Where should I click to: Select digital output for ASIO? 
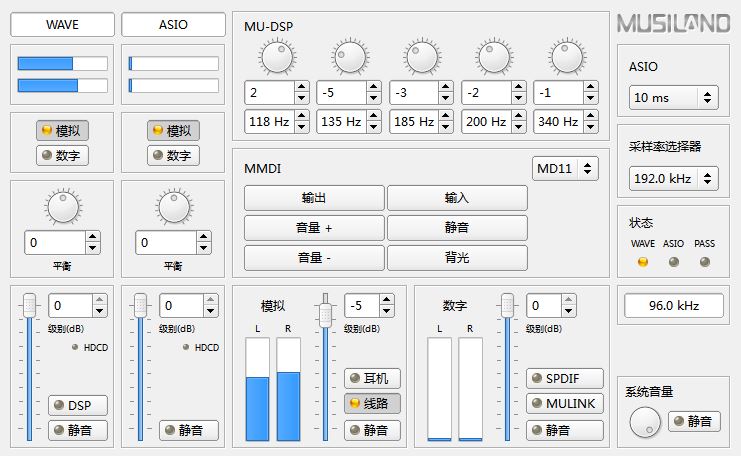(173, 155)
